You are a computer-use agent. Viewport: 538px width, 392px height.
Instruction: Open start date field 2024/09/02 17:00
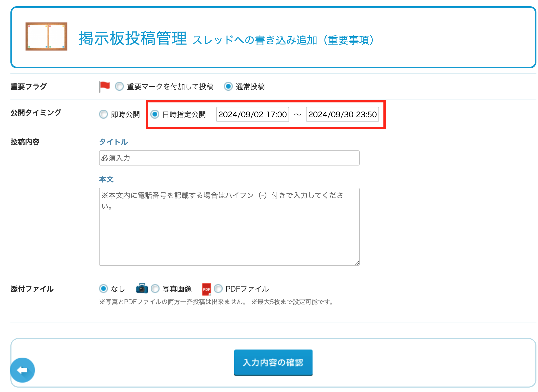click(252, 114)
